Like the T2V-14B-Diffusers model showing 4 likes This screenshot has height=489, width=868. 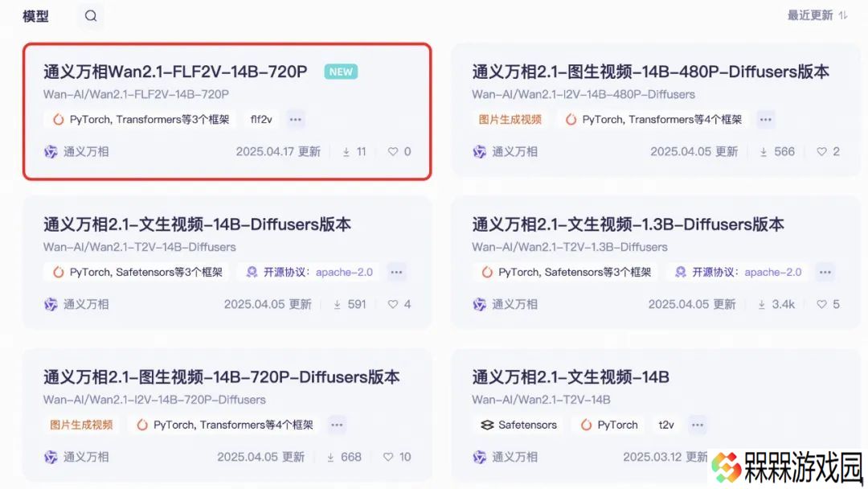[392, 304]
